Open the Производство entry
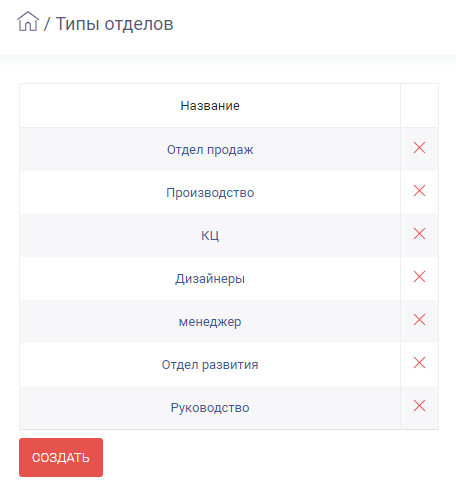Screen dimensions: 456x496 click(210, 193)
